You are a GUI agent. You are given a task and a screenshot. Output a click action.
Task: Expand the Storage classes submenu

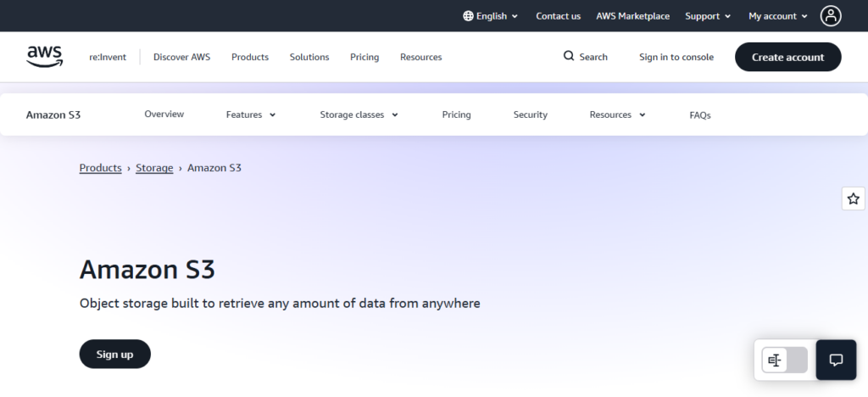click(x=359, y=115)
